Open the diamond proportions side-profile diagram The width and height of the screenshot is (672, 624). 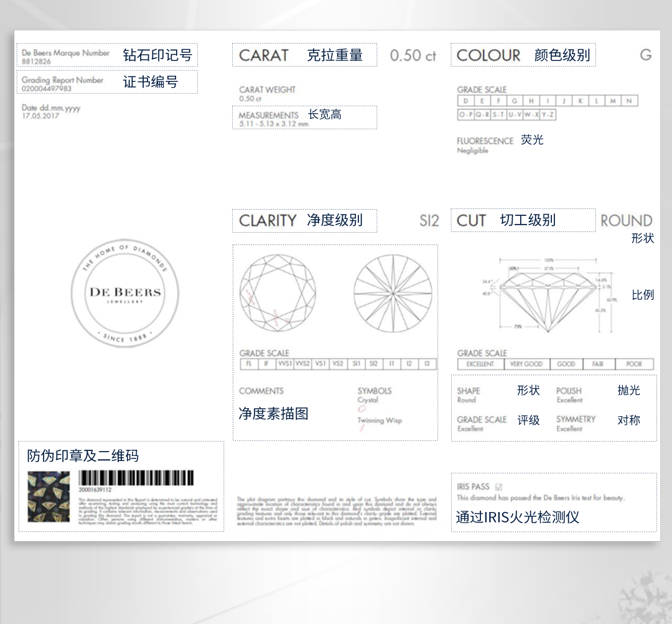pos(550,296)
